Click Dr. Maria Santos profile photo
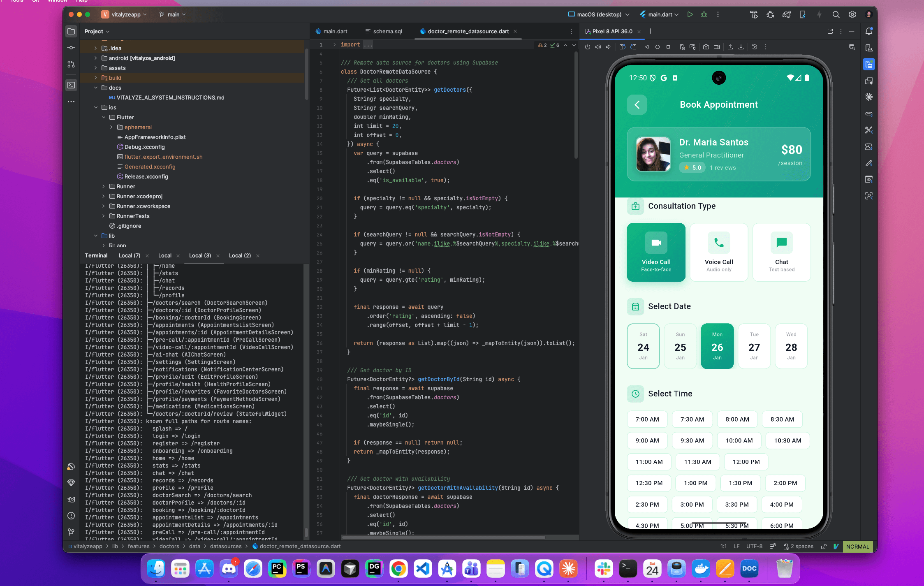This screenshot has height=586, width=924. pos(653,154)
